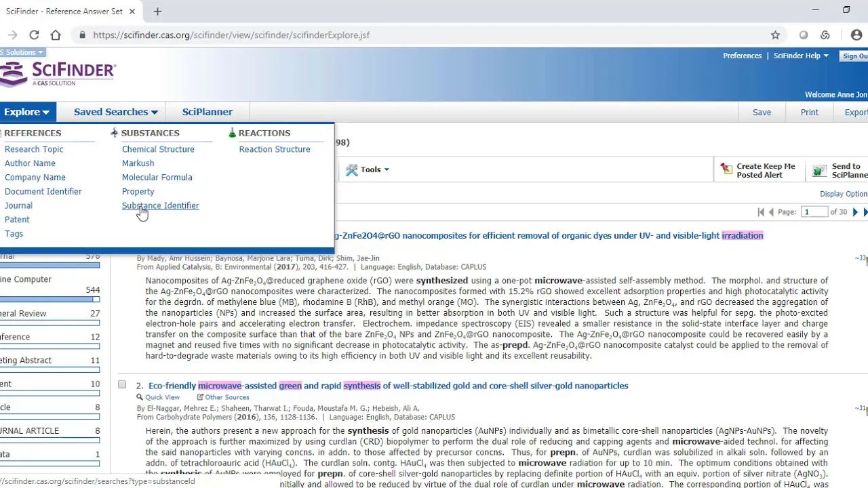Image resolution: width=868 pixels, height=488 pixels.
Task: Click the SciFinder logo
Action: tap(58, 73)
